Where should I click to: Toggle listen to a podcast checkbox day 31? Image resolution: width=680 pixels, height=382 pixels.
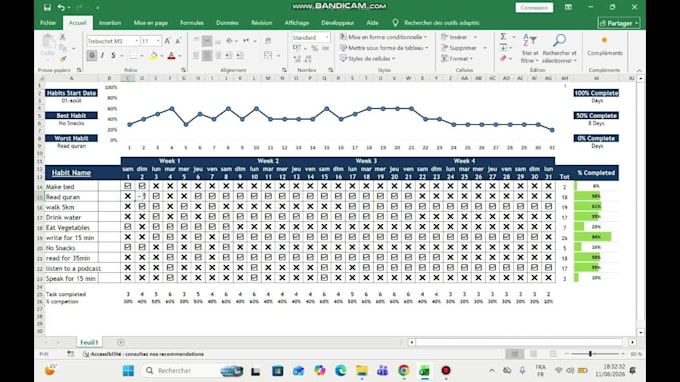pyautogui.click(x=549, y=268)
